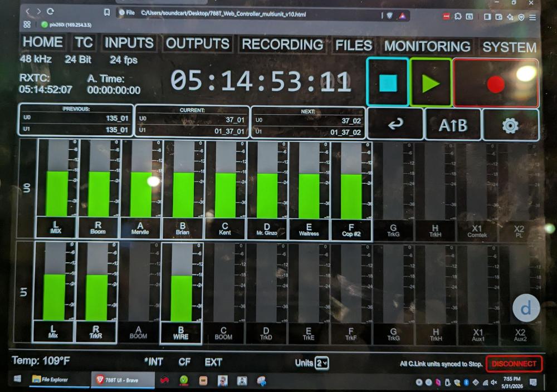Open settings with the gear button
Image resolution: width=557 pixels, height=392 pixels.
click(510, 126)
